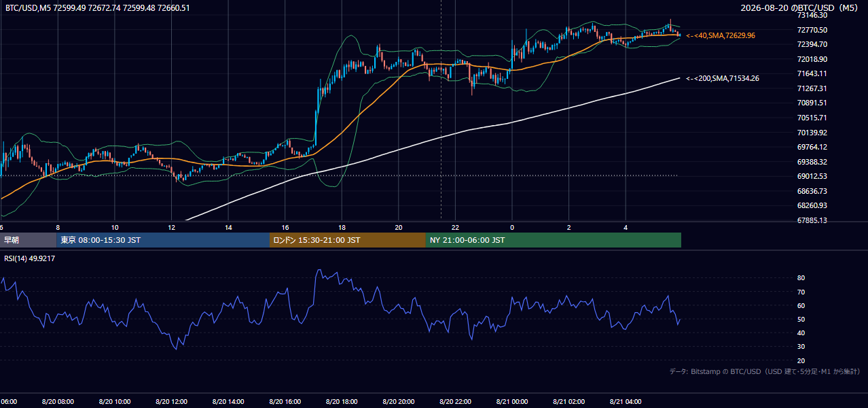
Task: Click the 東京 08:00-15:30 JST session bar
Action: click(x=163, y=240)
